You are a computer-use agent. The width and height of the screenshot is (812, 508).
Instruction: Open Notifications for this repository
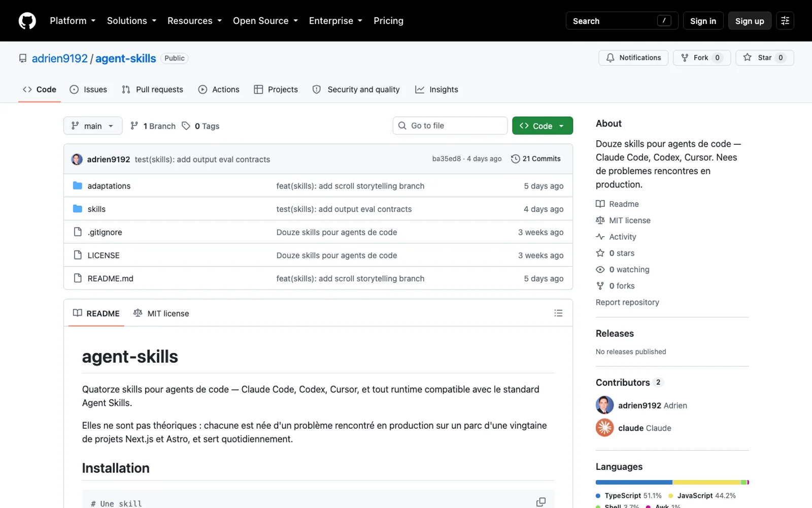coord(633,57)
